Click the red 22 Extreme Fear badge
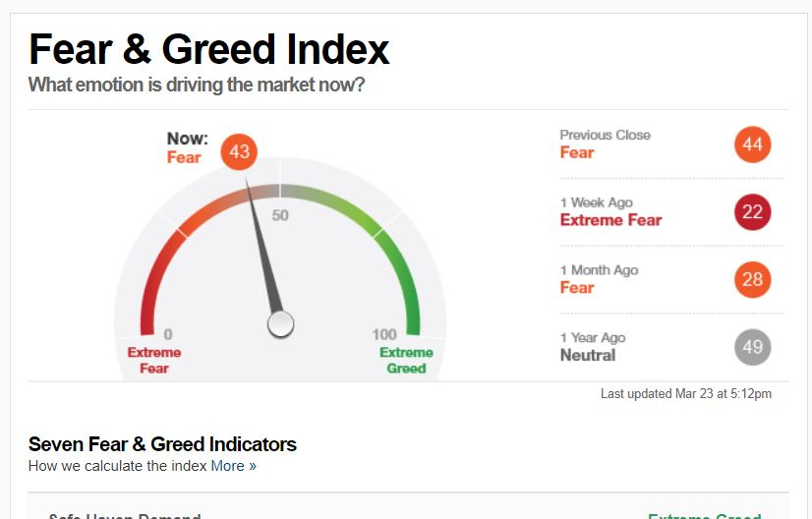 (752, 212)
